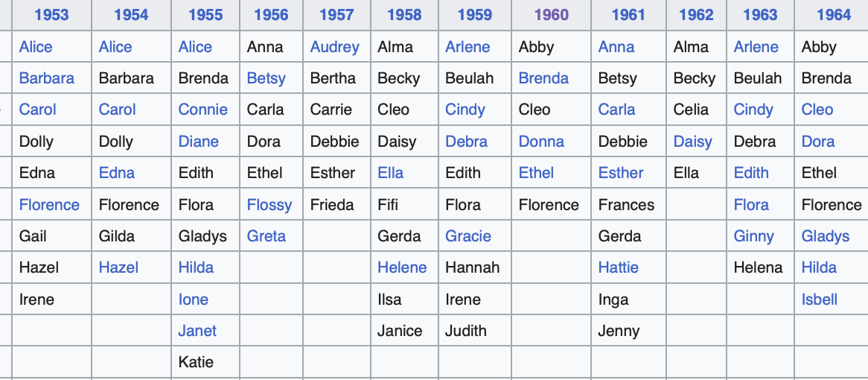The height and width of the screenshot is (380, 868).
Task: Select the Janet link in 1955
Action: [197, 332]
